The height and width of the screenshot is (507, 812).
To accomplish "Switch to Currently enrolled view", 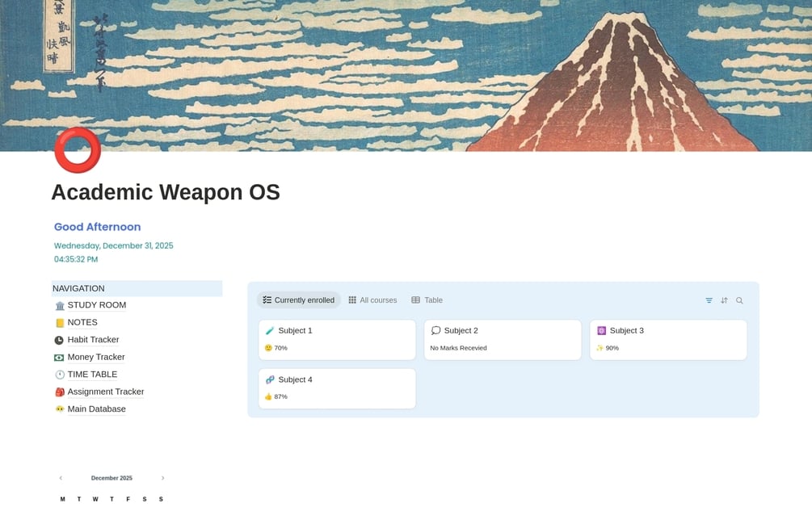I will pos(299,300).
